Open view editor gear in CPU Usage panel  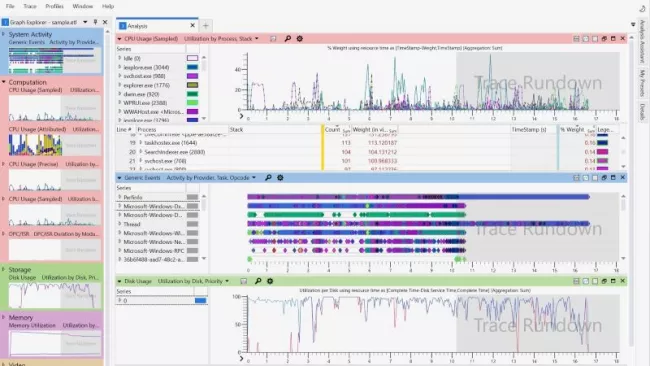(300, 39)
